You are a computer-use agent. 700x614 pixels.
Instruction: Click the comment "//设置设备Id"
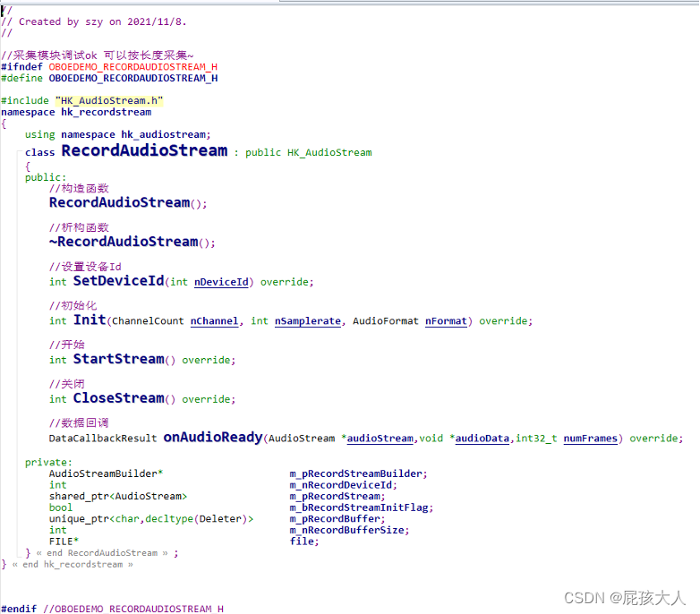[x=85, y=267]
